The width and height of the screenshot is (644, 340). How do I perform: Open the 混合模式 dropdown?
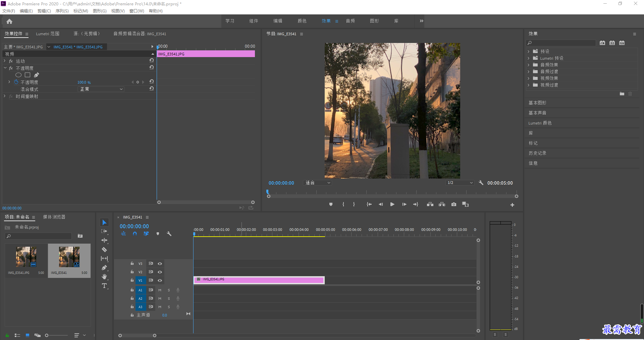(101, 89)
